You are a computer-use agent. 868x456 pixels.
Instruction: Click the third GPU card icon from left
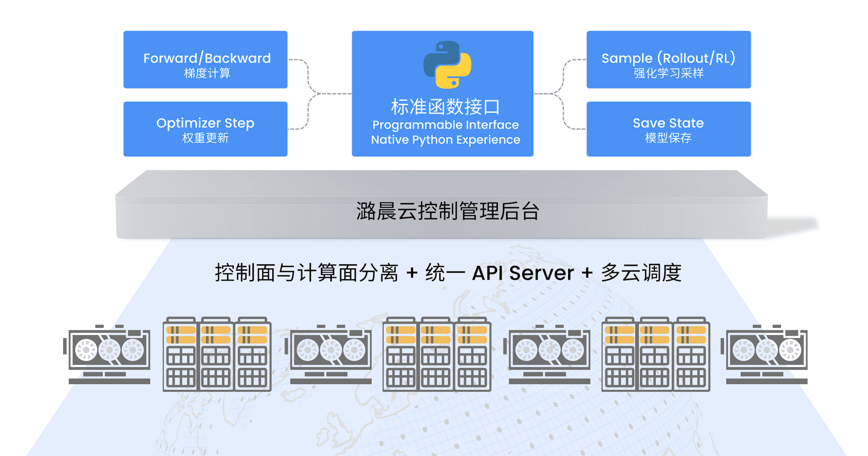[549, 354]
